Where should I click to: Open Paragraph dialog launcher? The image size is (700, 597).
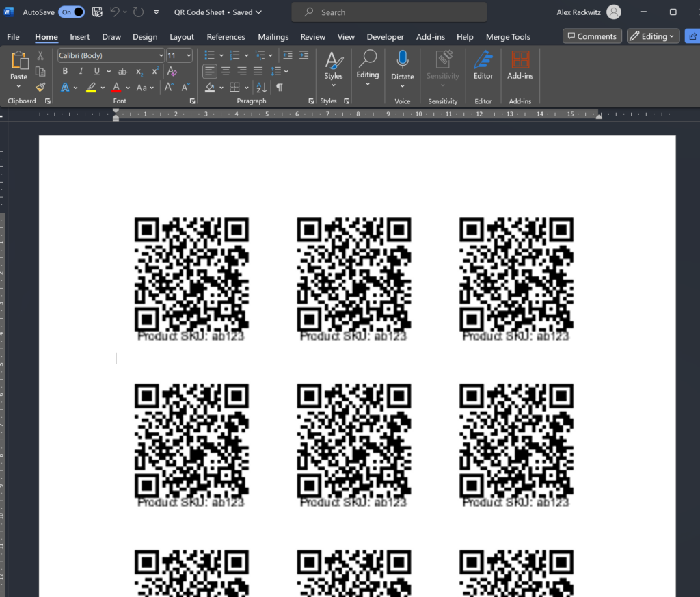(311, 101)
